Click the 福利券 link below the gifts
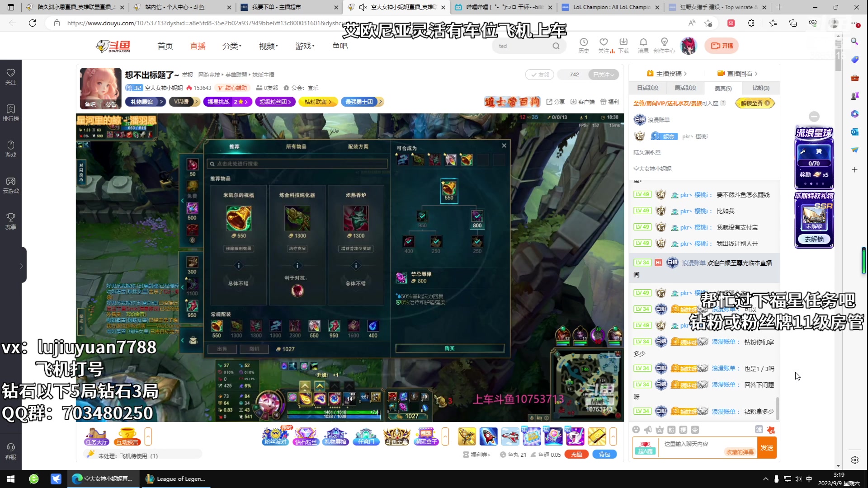The width and height of the screenshot is (868, 488). [477, 455]
